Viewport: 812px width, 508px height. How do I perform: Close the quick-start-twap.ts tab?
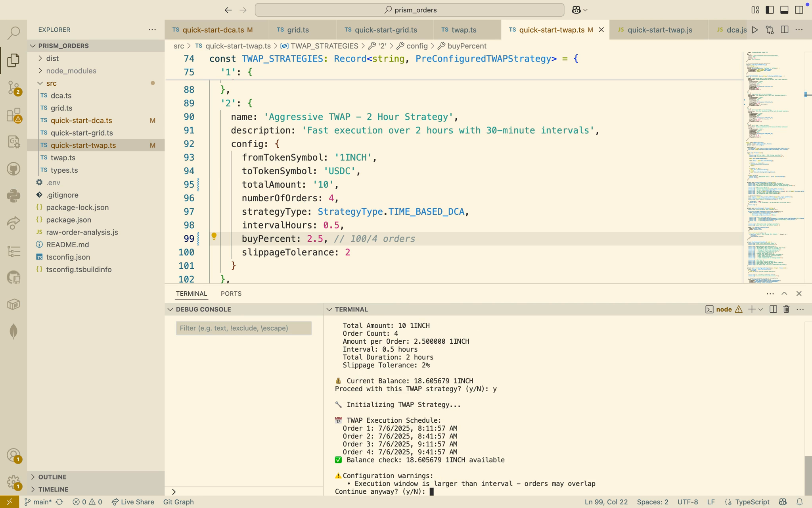(601, 30)
